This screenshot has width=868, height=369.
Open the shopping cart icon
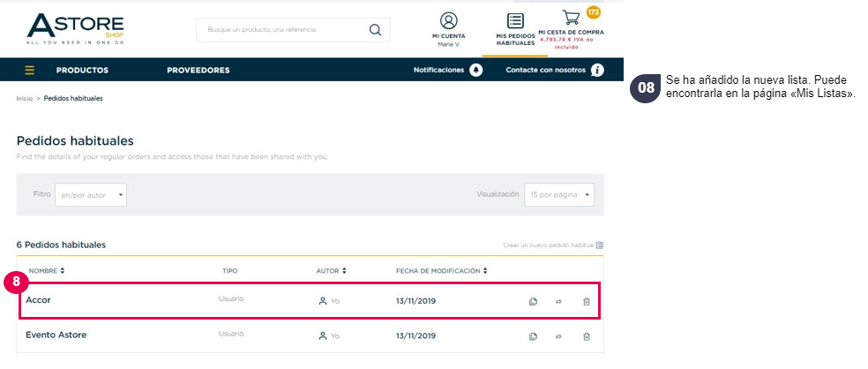pyautogui.click(x=571, y=17)
